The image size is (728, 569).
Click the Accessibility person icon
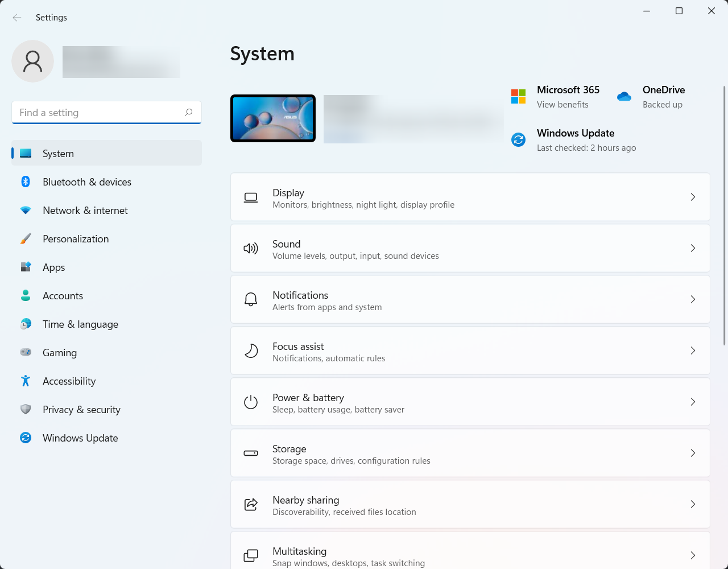[26, 381]
